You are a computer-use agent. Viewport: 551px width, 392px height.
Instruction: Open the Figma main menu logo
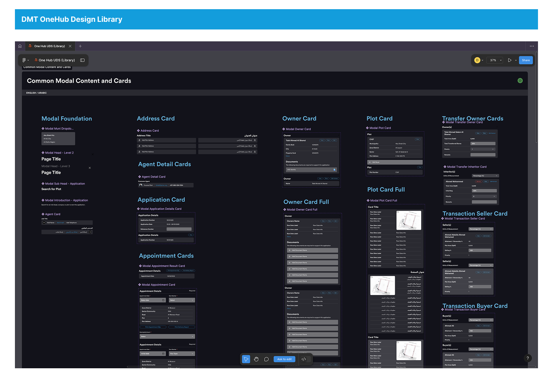click(24, 60)
